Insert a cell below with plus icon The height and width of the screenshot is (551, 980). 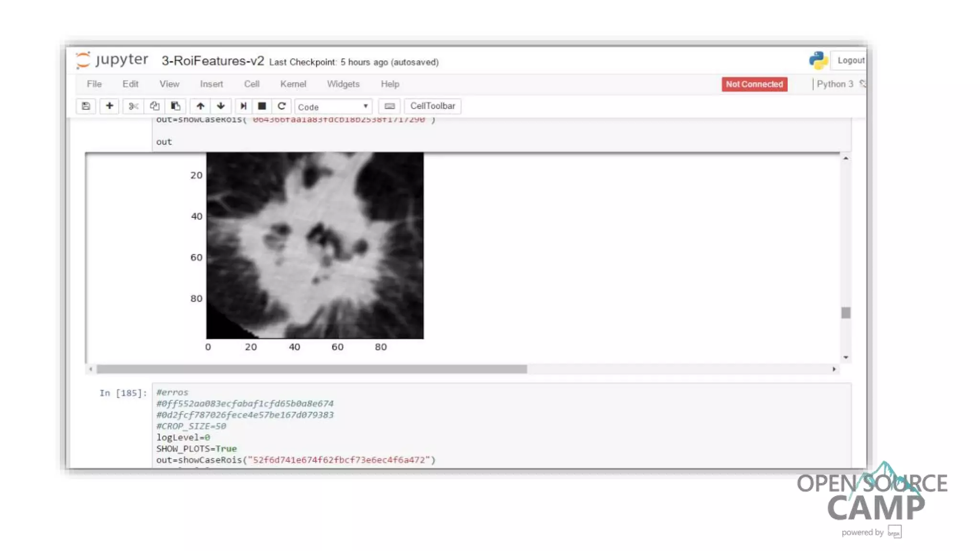[x=110, y=106]
